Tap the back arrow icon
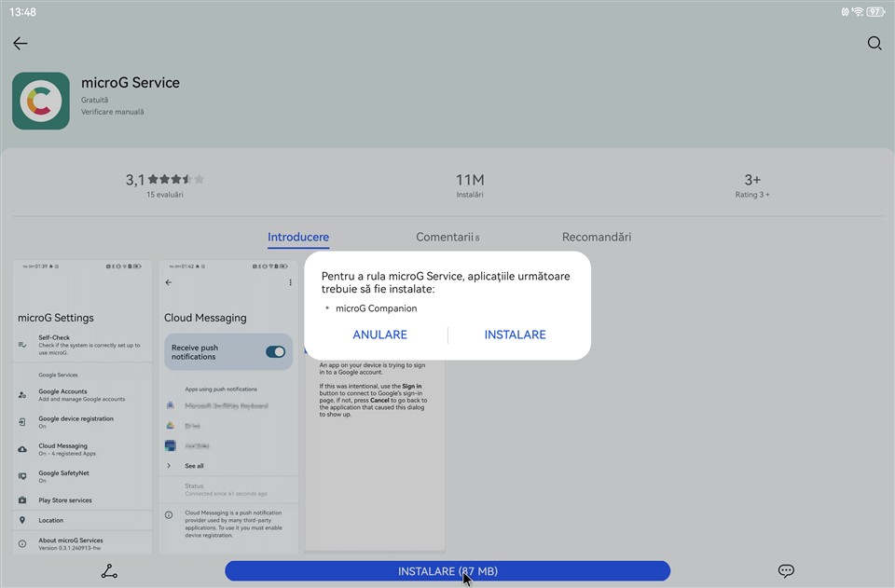This screenshot has width=895, height=588. pos(21,44)
